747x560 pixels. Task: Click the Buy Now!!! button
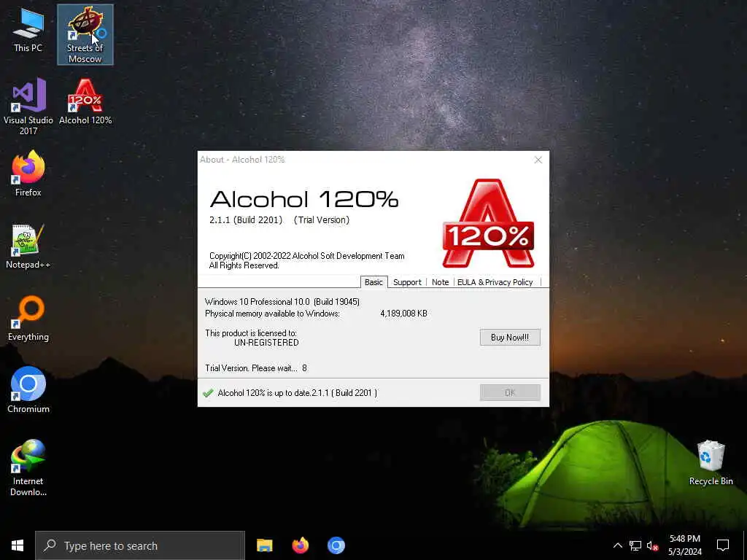(510, 337)
